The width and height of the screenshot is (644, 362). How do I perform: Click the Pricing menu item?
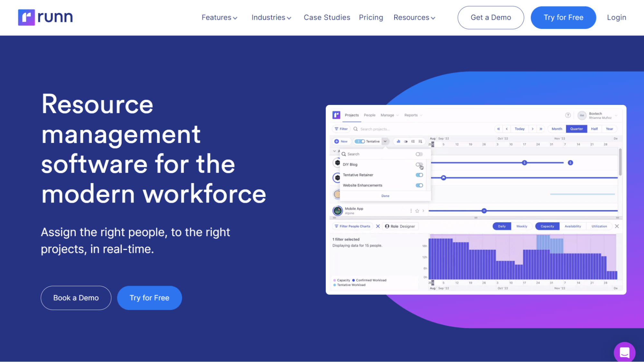371,17
